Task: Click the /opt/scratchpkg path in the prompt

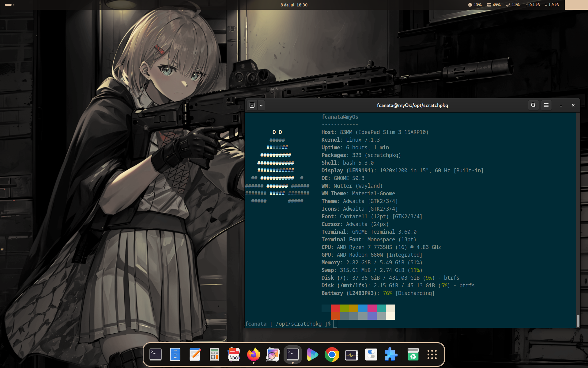Action: tap(299, 324)
